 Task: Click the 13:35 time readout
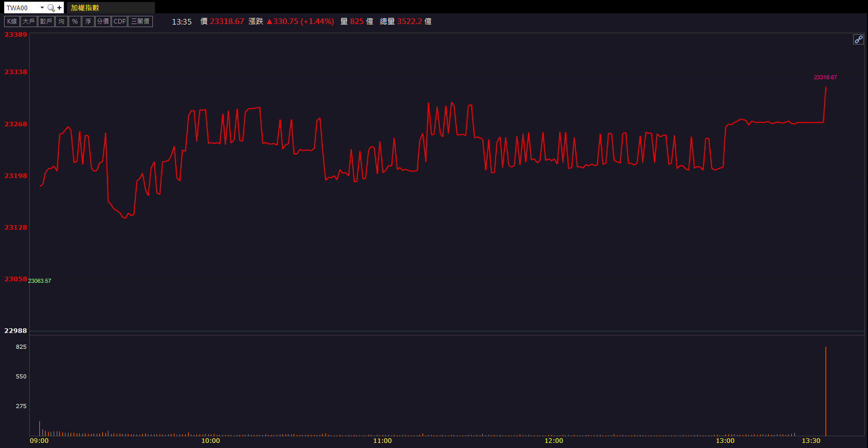click(x=182, y=21)
